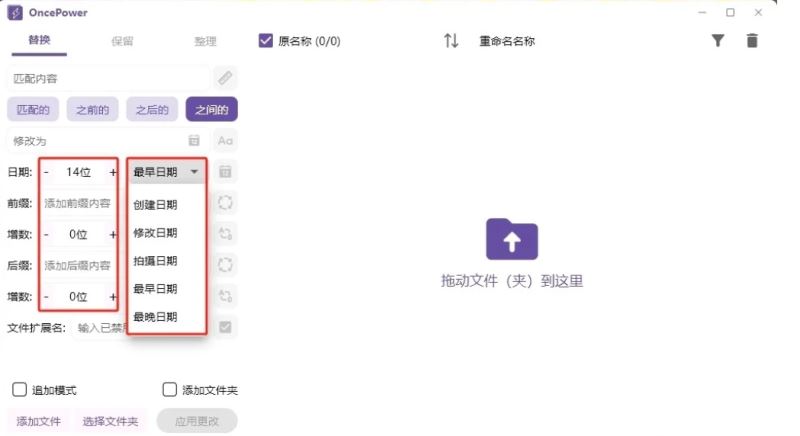Select the 匹配的 mode button

click(x=33, y=110)
